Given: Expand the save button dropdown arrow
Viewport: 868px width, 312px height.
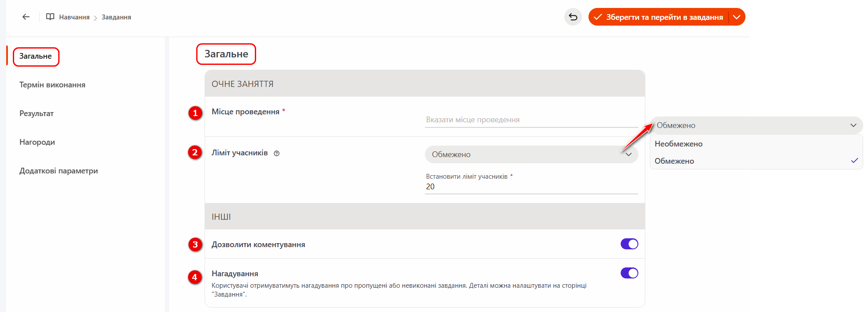Looking at the screenshot, I should (737, 17).
